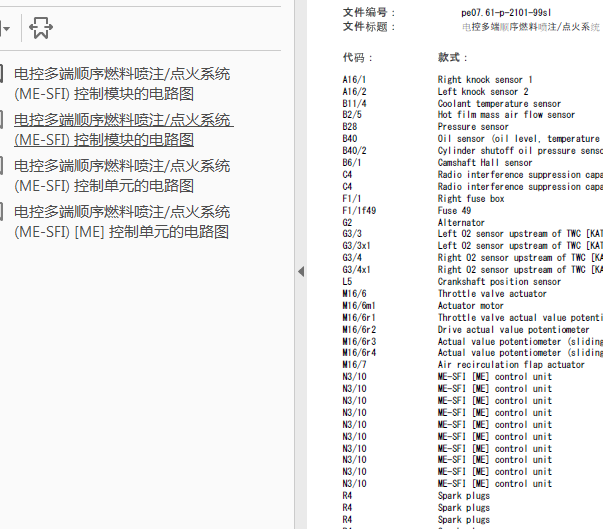Image resolution: width=603 pixels, height=529 pixels.
Task: Select code B11/4
Action: point(355,103)
